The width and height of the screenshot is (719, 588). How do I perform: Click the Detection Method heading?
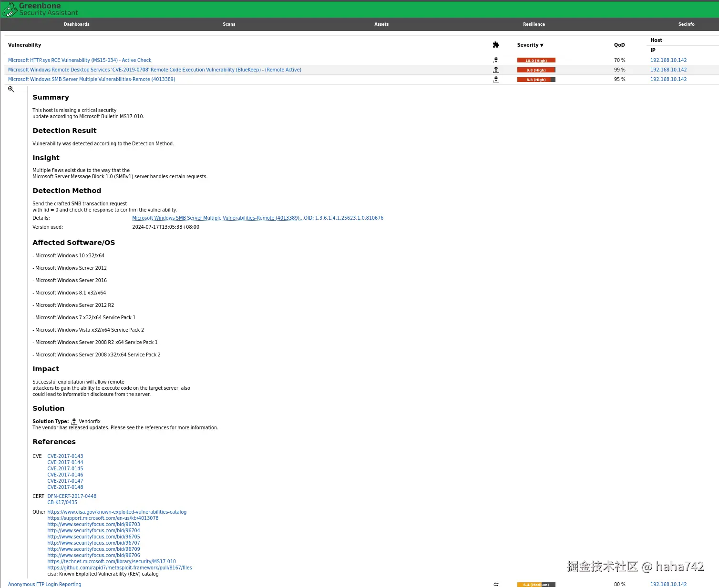(67, 191)
